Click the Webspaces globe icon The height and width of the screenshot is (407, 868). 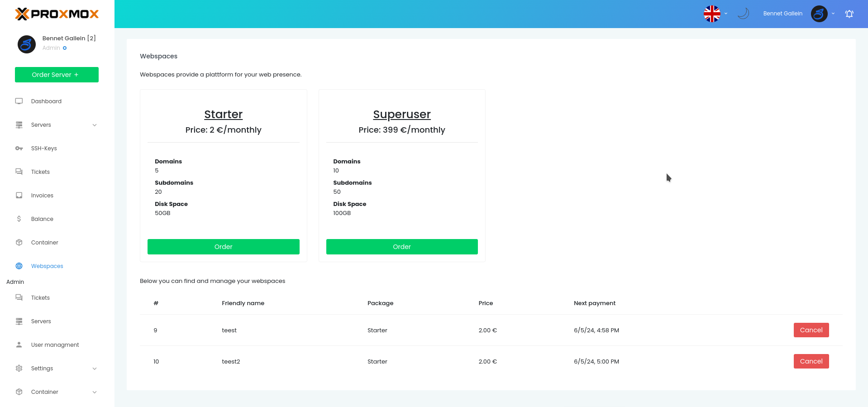point(19,266)
